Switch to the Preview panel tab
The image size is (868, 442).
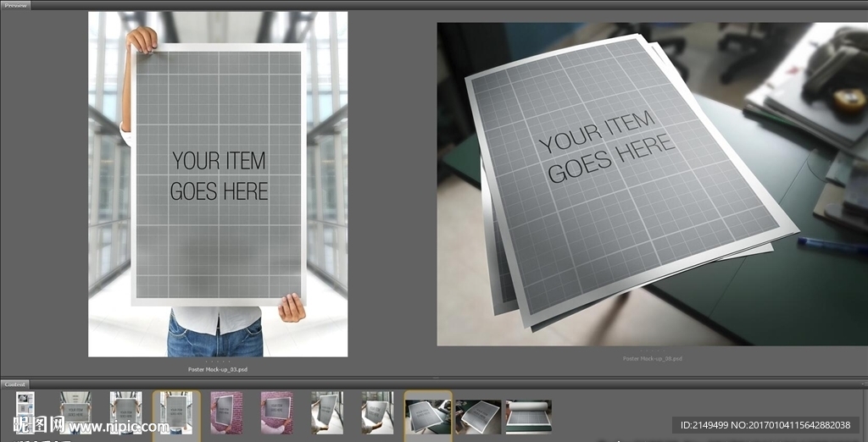click(15, 5)
